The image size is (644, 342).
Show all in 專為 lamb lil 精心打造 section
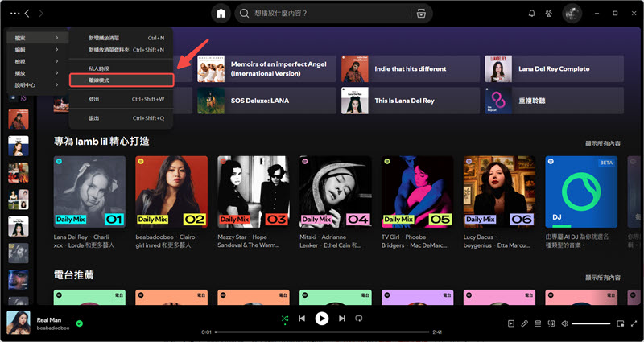point(602,144)
